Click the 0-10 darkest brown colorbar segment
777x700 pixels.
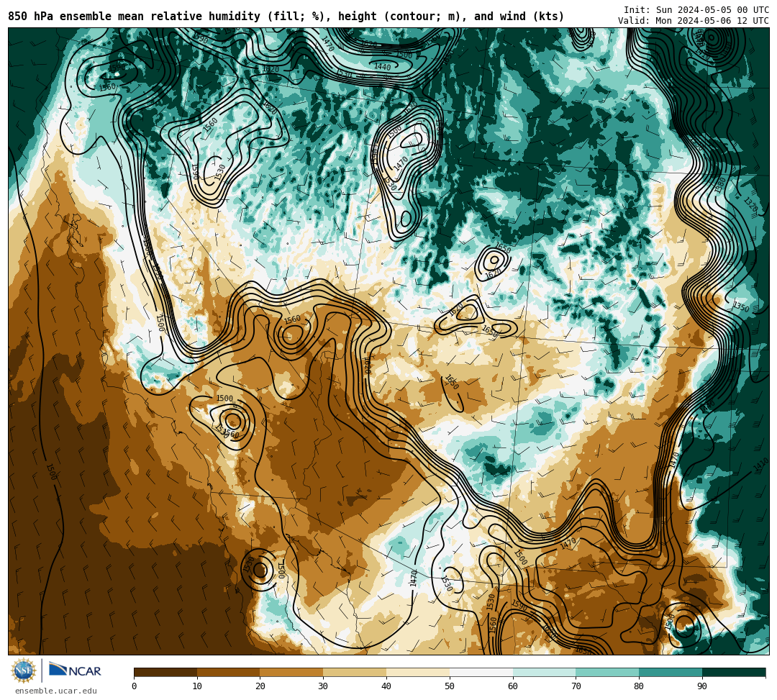point(165,672)
